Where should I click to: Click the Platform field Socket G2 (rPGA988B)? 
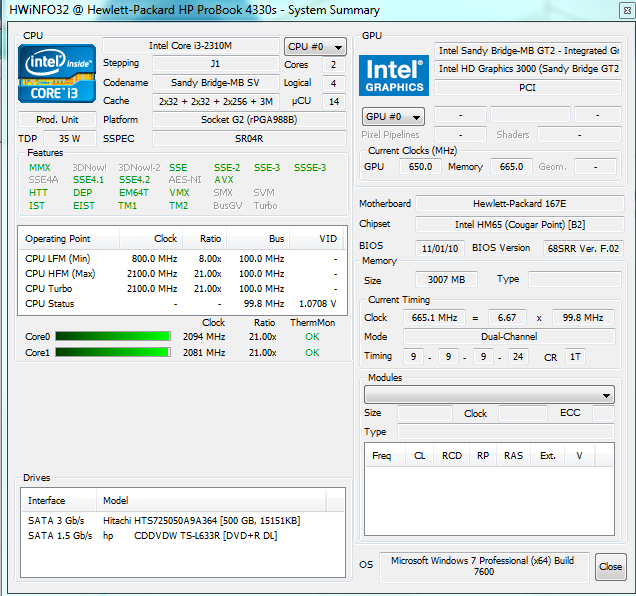249,120
